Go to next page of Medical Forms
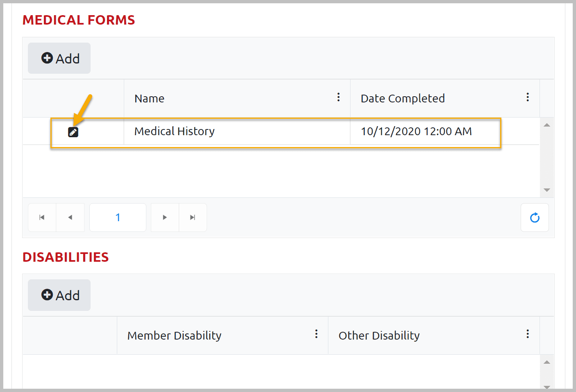 pos(165,218)
